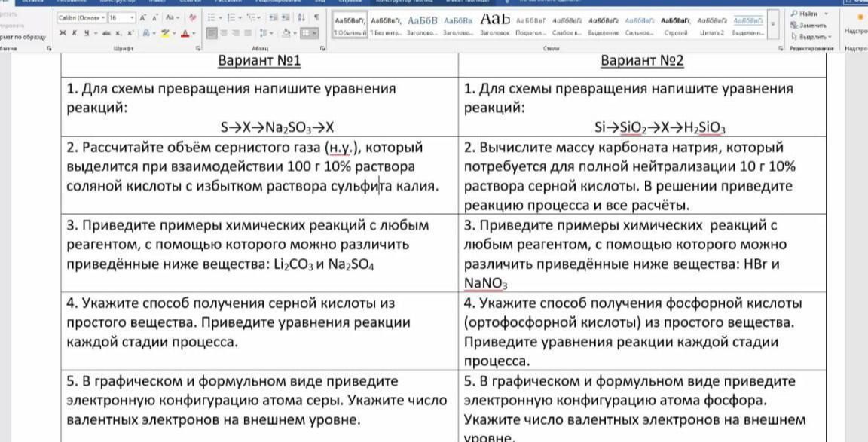This screenshot has width=868, height=442.
Task: Click Найти to search the document
Action: tap(804, 14)
